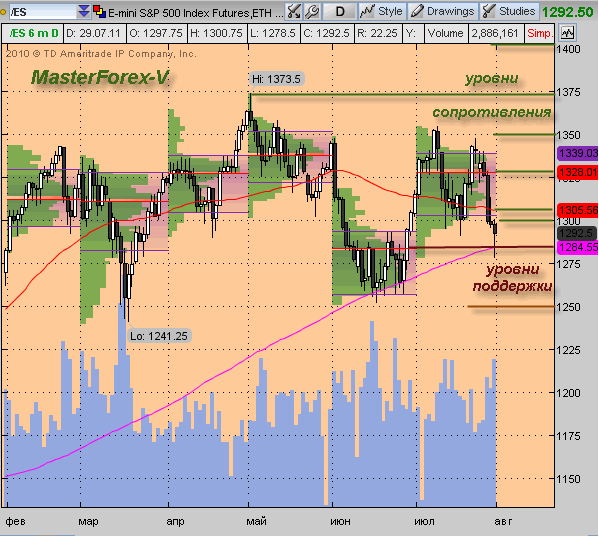The image size is (599, 537).
Task: Open the wrench settings icon
Action: point(312,12)
